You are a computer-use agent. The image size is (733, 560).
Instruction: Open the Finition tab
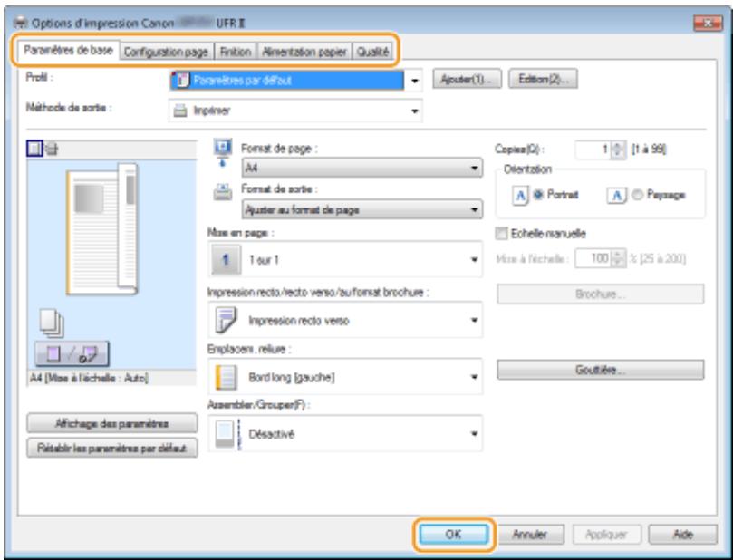click(236, 52)
